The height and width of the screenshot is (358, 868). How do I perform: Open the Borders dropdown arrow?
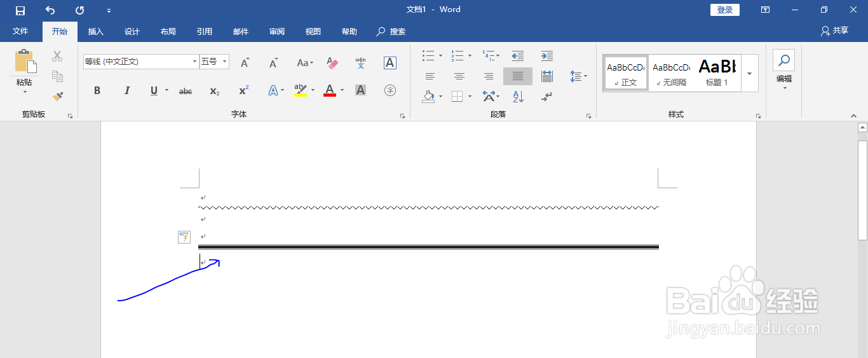coord(470,97)
